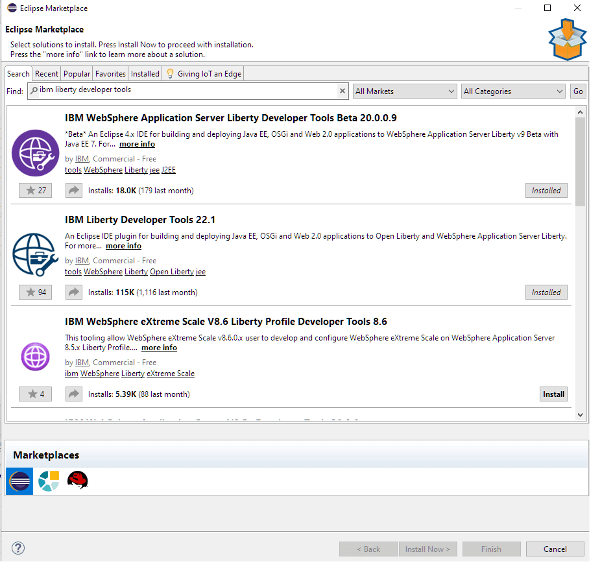The width and height of the screenshot is (590, 562).
Task: Click title IBM WebSphere eXtreme Scale V8.6
Action: (226, 322)
